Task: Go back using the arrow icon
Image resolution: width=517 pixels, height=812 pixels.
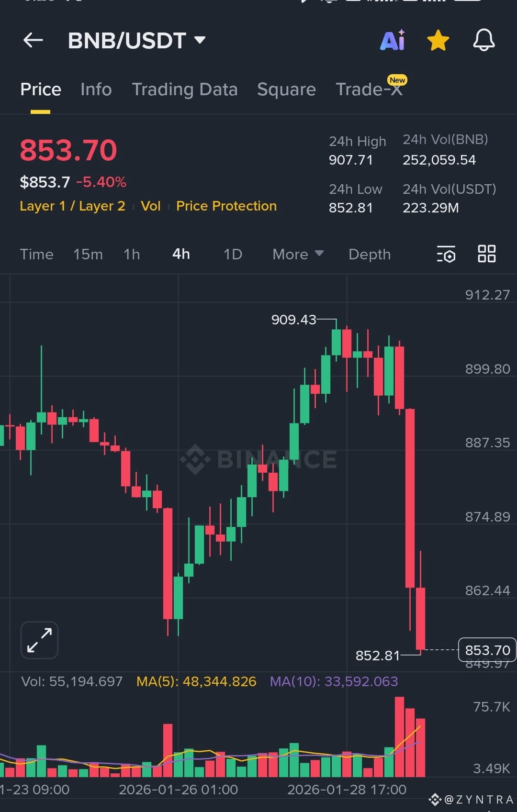Action: click(x=33, y=40)
